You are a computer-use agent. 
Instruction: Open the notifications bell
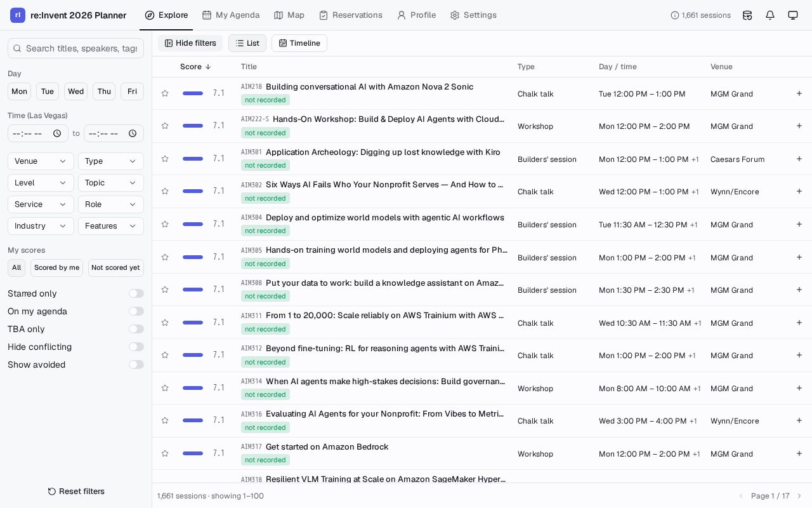[770, 15]
